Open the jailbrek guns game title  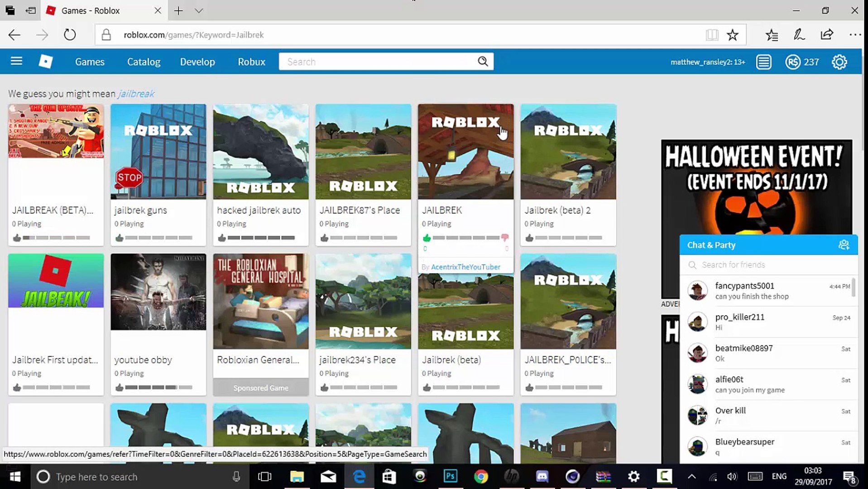[x=140, y=210]
